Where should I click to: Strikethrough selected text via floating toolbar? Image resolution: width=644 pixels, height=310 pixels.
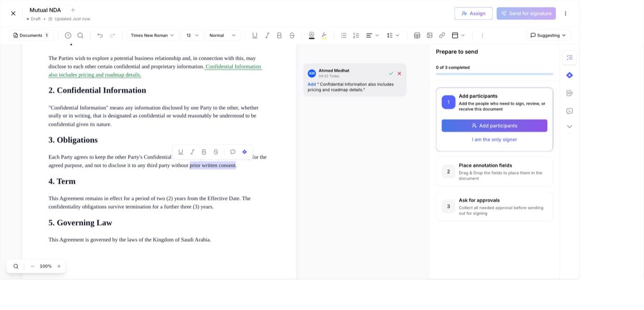[216, 152]
